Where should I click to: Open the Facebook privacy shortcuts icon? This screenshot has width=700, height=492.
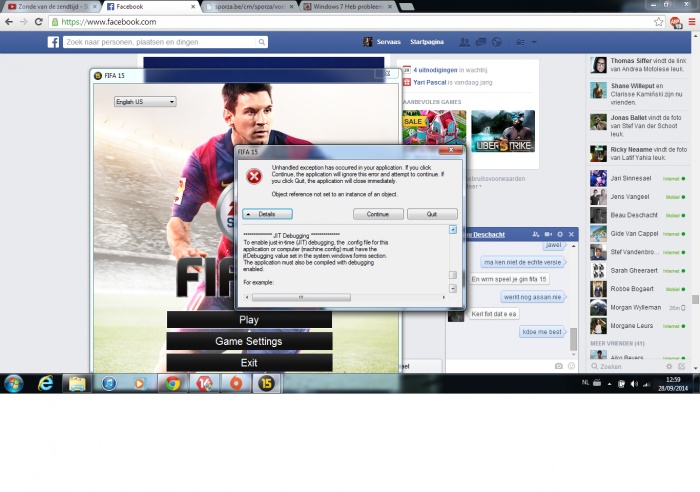521,42
